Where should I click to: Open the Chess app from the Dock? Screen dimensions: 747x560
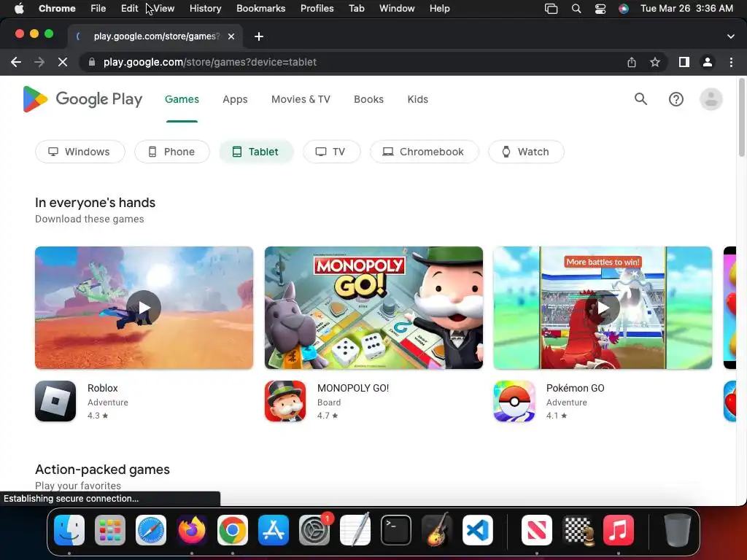578,530
